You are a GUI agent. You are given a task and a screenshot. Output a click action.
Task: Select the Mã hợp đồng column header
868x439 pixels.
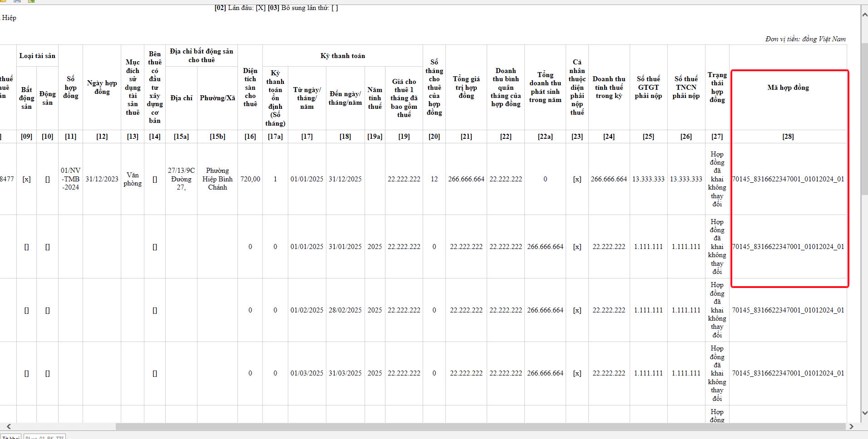pos(788,88)
